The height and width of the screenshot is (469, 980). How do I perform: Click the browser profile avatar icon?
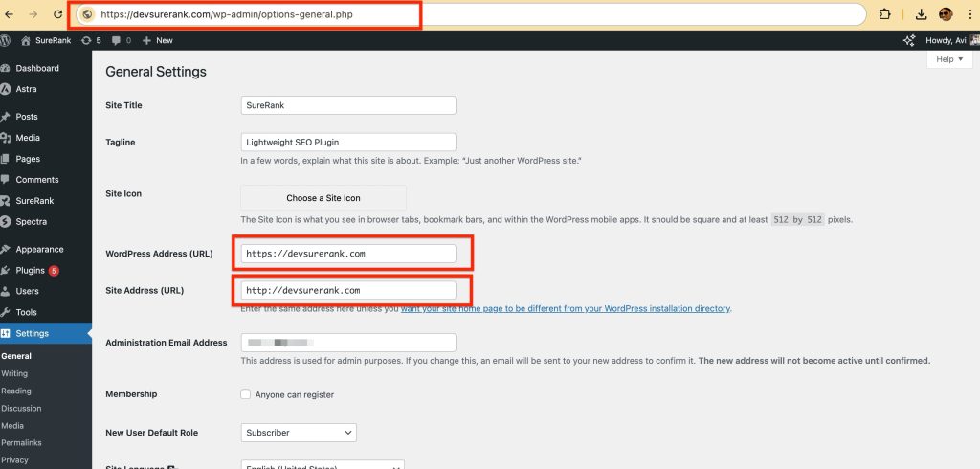coord(946,14)
